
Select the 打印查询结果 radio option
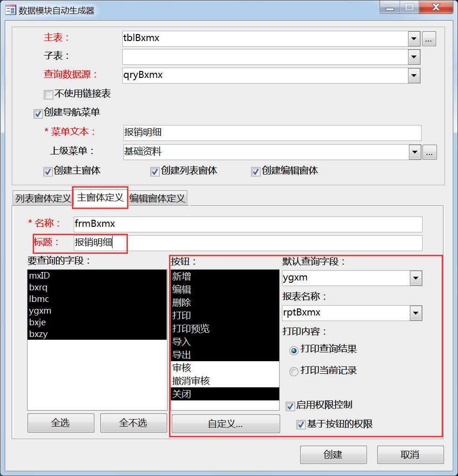coord(293,350)
